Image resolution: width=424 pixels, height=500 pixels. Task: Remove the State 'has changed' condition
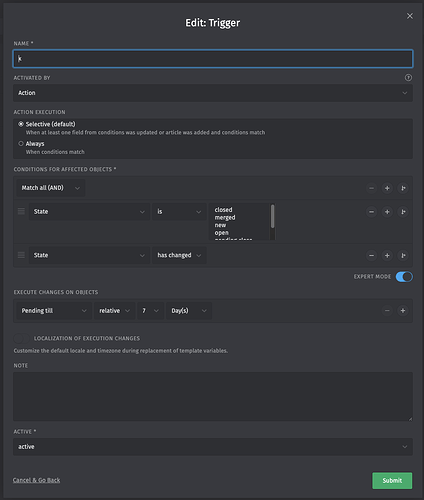click(x=371, y=255)
